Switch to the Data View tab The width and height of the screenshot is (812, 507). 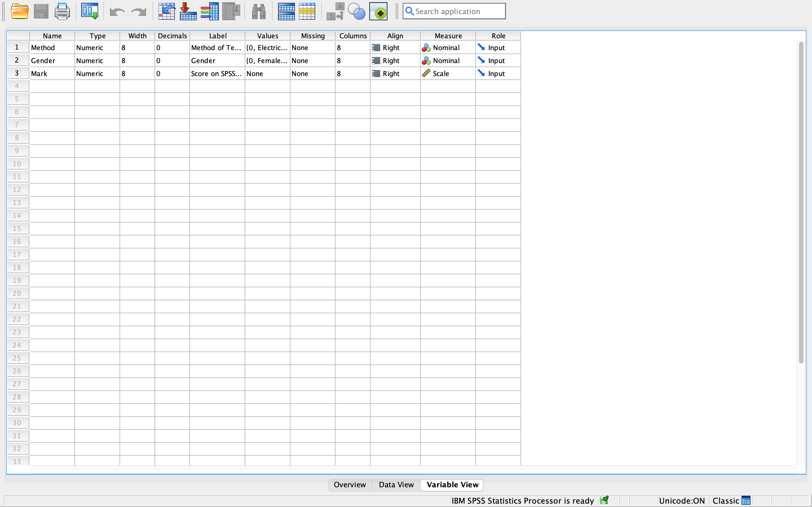[x=396, y=484]
